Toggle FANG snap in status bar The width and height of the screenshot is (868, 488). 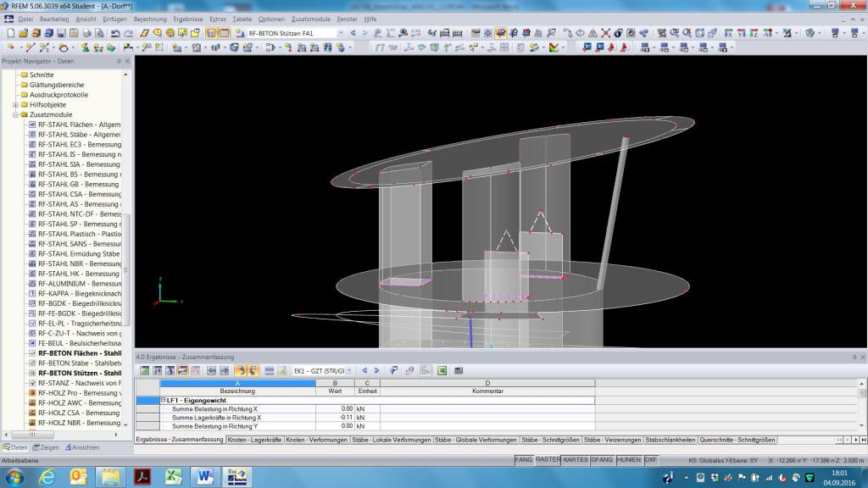coord(523,460)
